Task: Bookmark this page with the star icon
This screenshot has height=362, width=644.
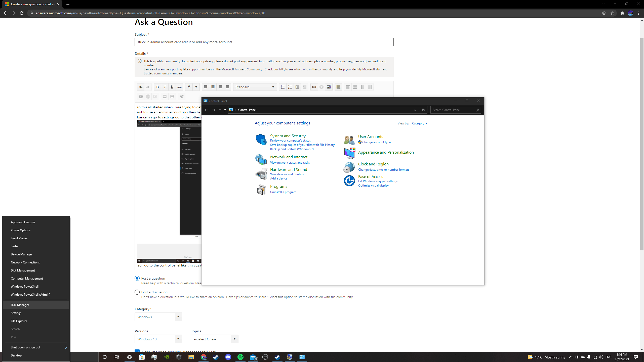Action: tap(612, 13)
